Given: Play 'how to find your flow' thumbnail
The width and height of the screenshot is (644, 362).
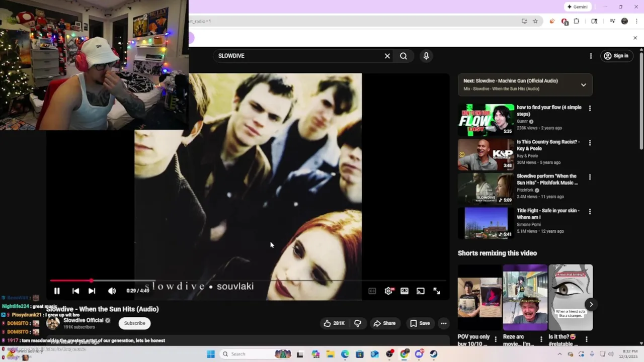Looking at the screenshot, I should click(486, 120).
